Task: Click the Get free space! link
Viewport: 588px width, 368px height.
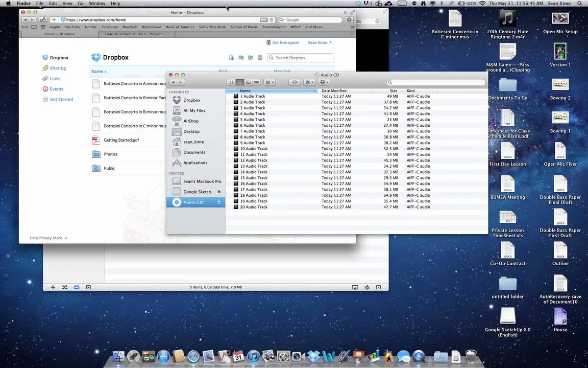Action: point(283,42)
